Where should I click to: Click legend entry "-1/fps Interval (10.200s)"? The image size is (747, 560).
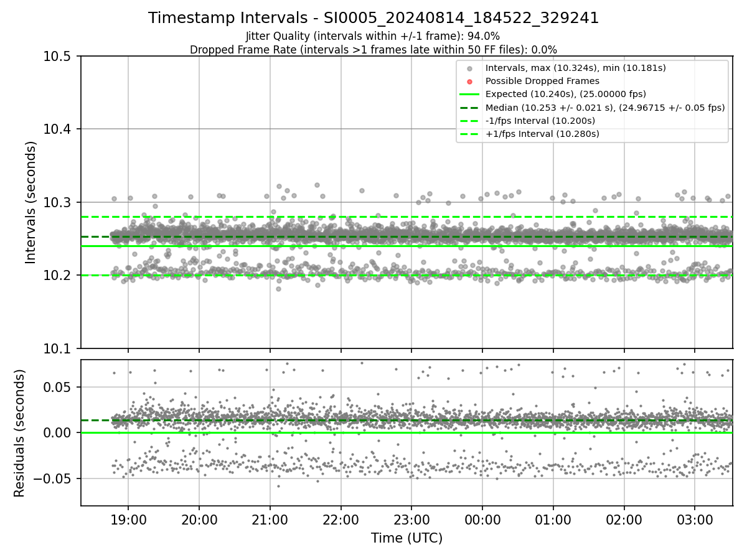pyautogui.click(x=540, y=120)
